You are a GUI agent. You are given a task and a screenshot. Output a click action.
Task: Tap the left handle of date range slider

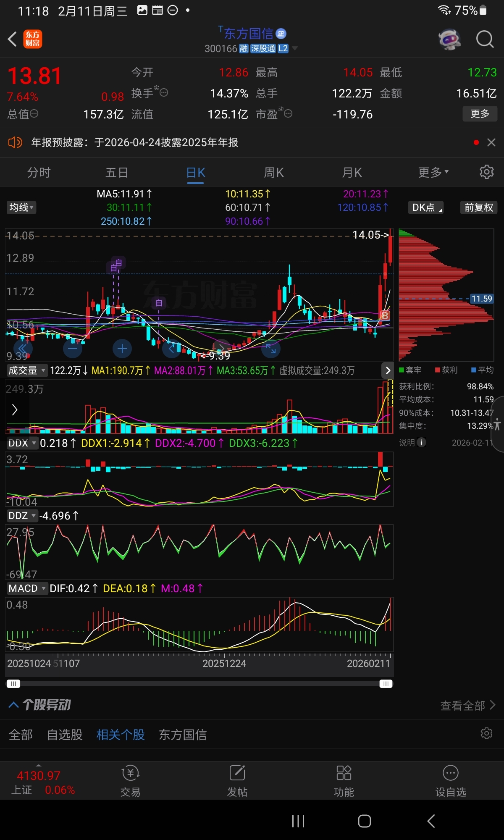click(x=13, y=684)
